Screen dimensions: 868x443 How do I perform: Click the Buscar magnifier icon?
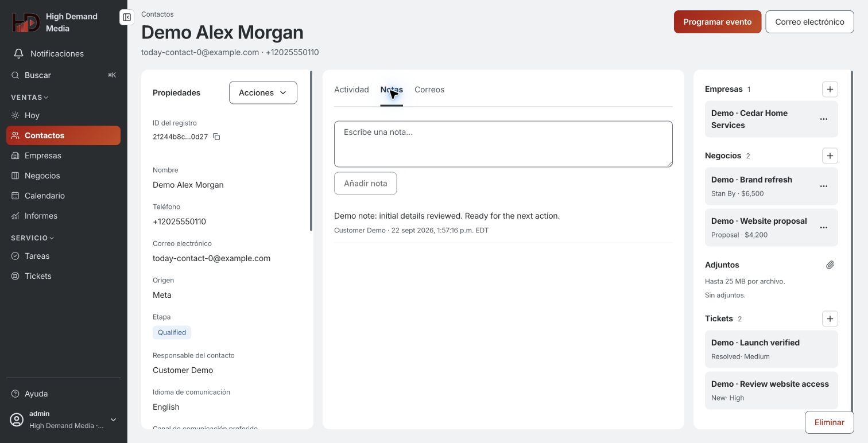point(15,75)
